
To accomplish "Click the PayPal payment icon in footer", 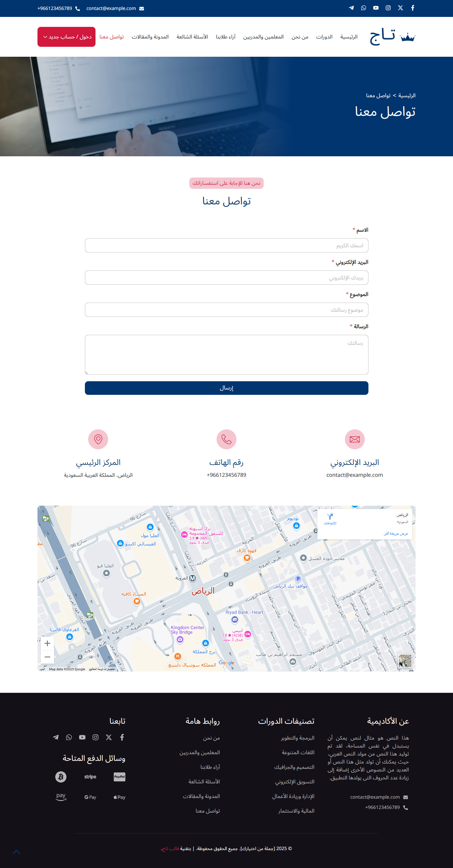I will [119, 777].
